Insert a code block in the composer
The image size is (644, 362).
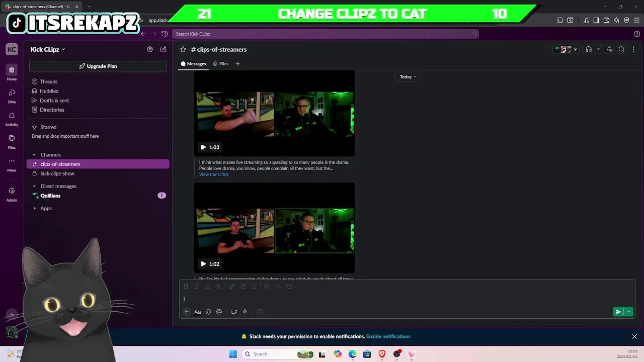coord(289,286)
